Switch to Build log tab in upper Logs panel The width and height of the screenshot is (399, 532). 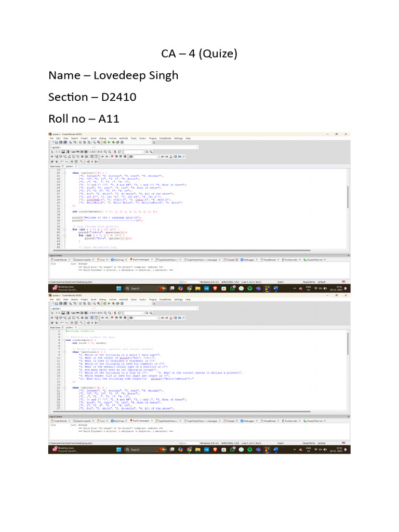coord(119,260)
